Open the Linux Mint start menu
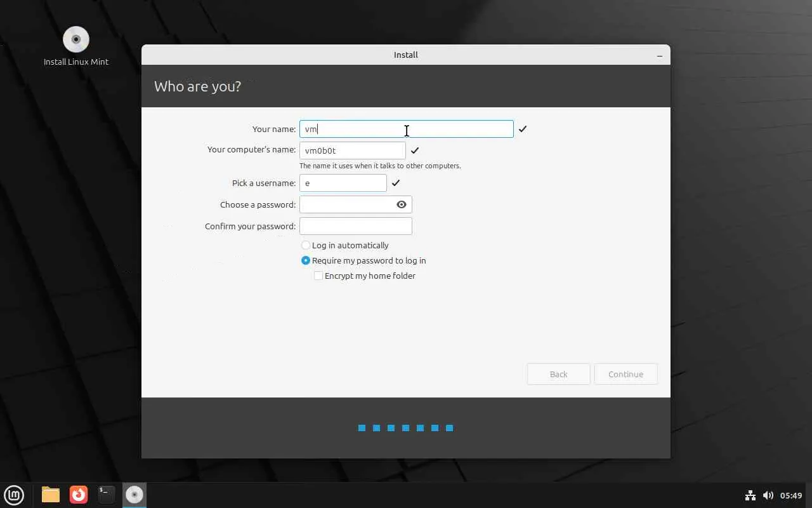This screenshot has width=812, height=508. (14, 495)
